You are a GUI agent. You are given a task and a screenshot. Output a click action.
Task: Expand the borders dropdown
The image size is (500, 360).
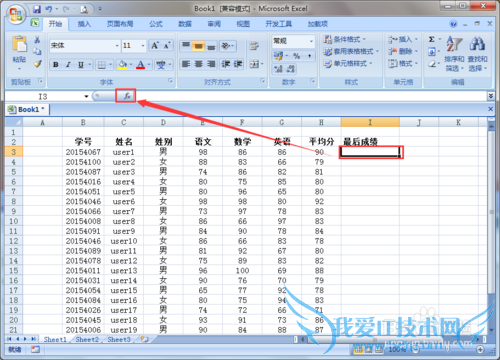[x=111, y=65]
